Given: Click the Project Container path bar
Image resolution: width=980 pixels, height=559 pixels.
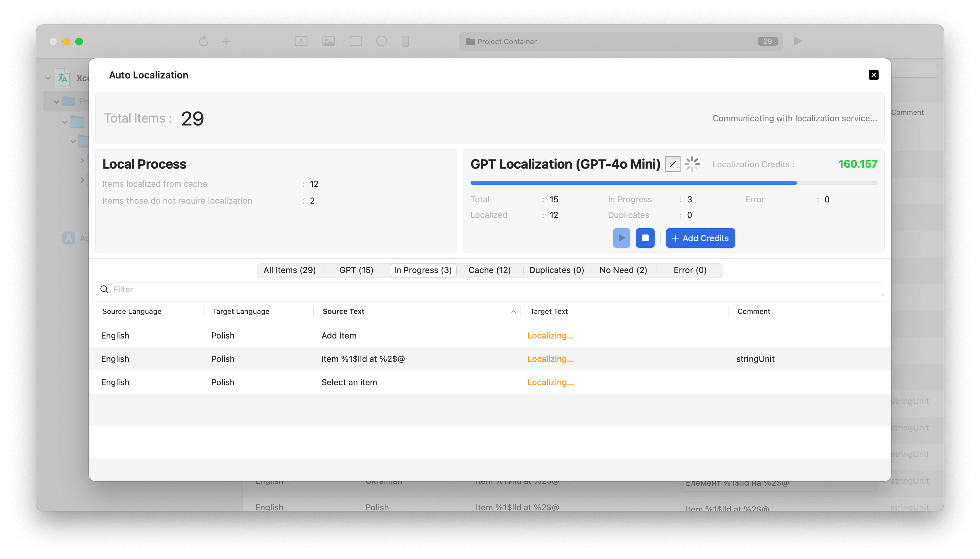Looking at the screenshot, I should pos(621,42).
